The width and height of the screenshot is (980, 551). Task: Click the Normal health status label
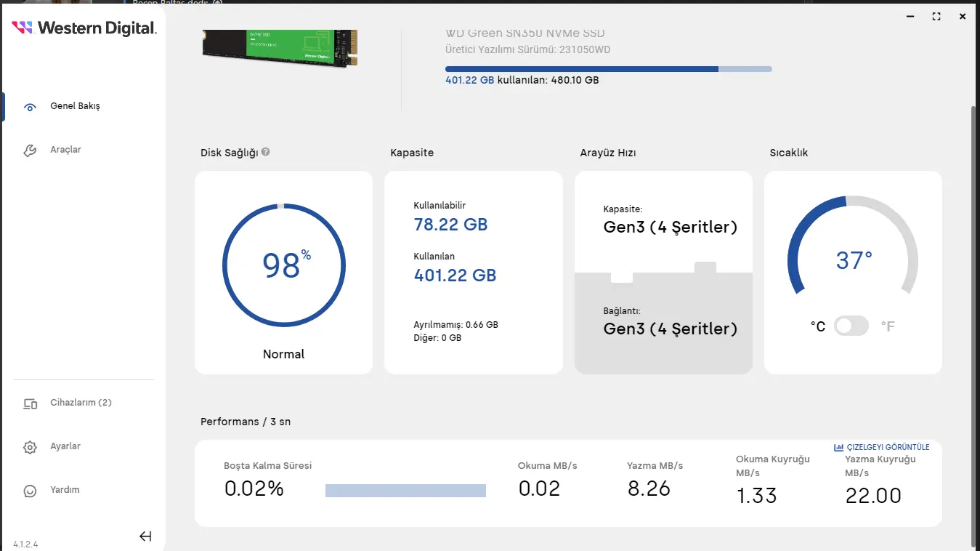click(283, 354)
